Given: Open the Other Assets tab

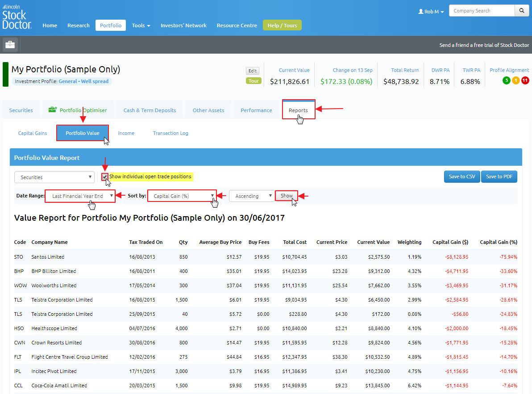Looking at the screenshot, I should pyautogui.click(x=208, y=110).
